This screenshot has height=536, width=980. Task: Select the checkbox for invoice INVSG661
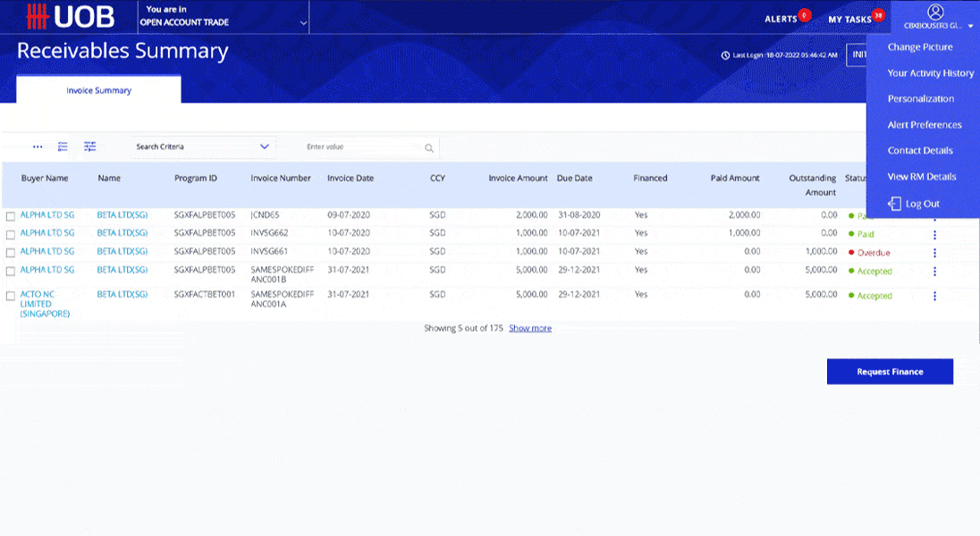coord(11,253)
